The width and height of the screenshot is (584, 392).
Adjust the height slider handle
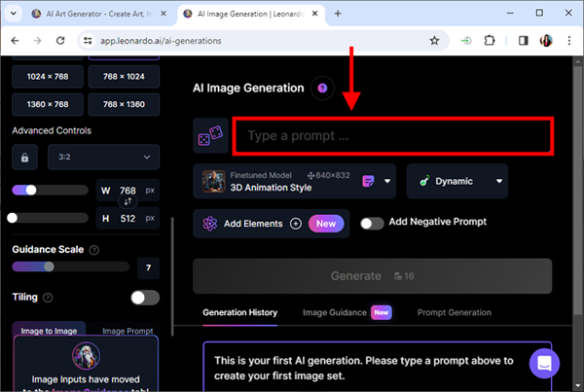pos(13,218)
